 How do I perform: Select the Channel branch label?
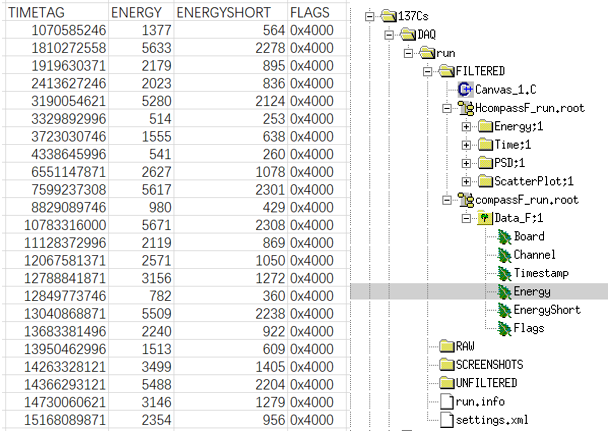(x=535, y=255)
